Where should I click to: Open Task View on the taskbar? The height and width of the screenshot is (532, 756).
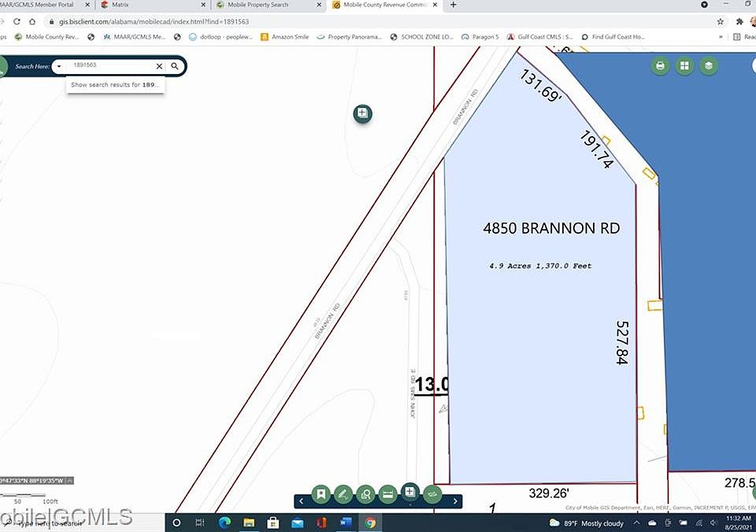coord(199,523)
